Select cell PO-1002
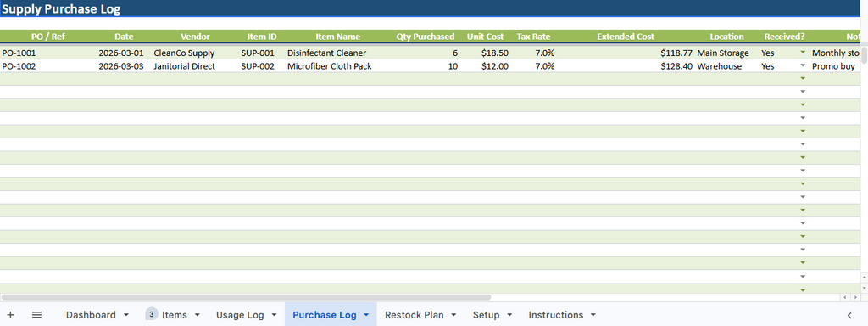 [19, 66]
